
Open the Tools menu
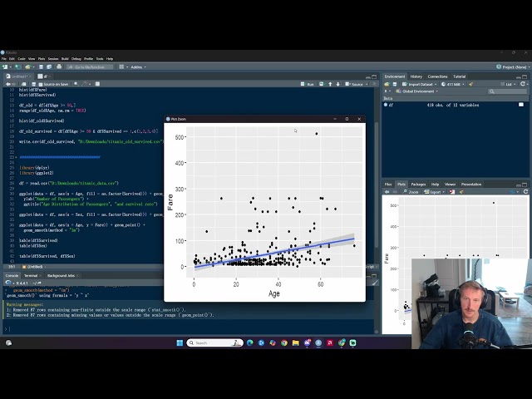coord(100,59)
